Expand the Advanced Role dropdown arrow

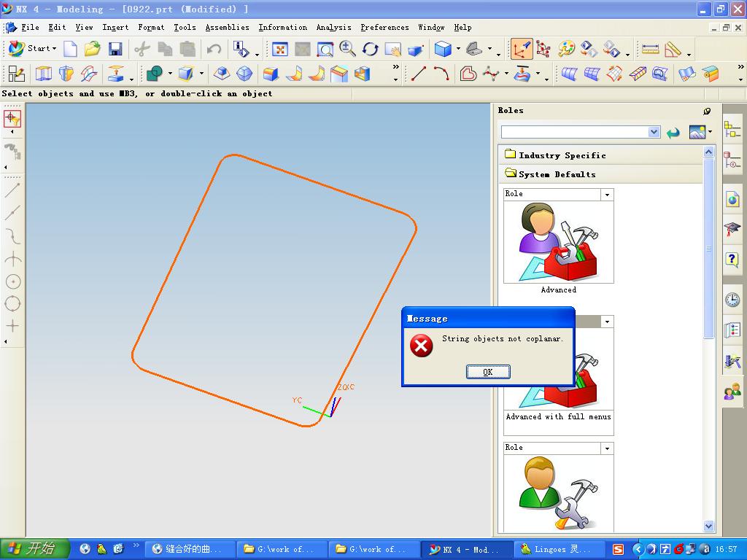608,194
